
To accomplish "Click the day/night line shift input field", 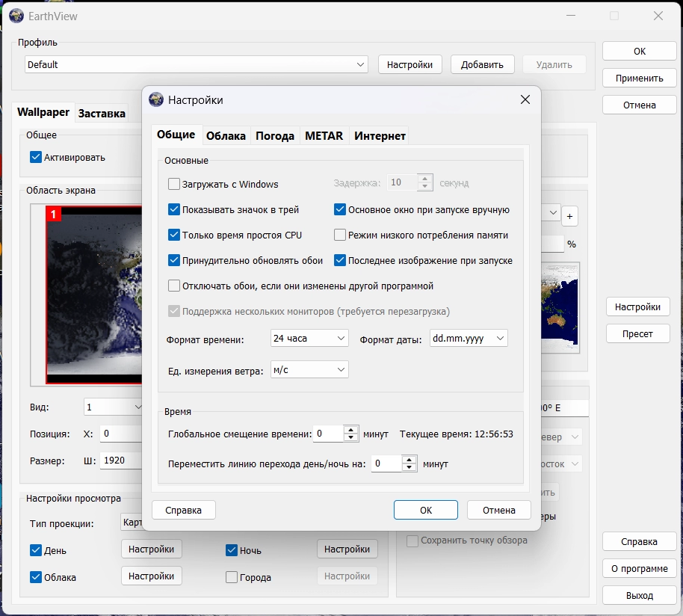I will pyautogui.click(x=386, y=463).
